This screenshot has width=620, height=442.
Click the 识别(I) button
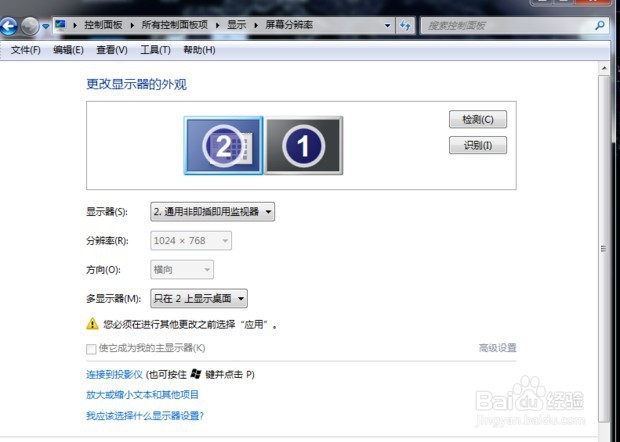point(478,145)
